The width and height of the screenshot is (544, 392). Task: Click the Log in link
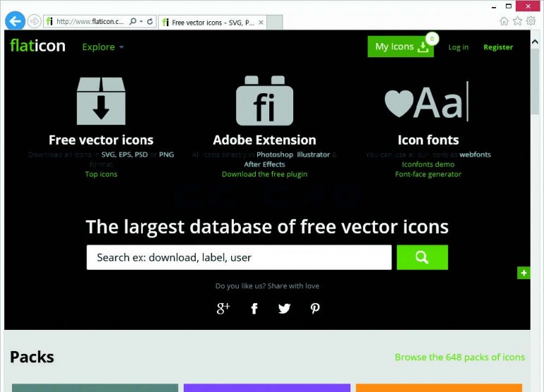click(x=459, y=47)
